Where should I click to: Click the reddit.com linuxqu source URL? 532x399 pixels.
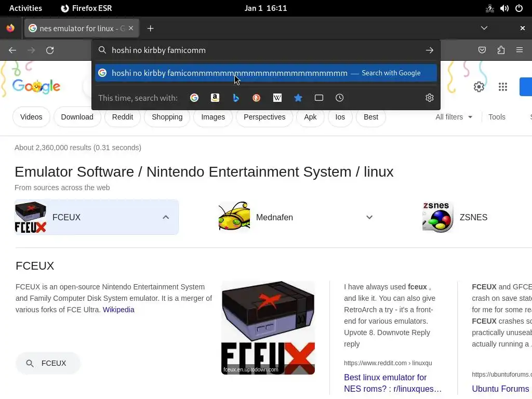point(388,363)
